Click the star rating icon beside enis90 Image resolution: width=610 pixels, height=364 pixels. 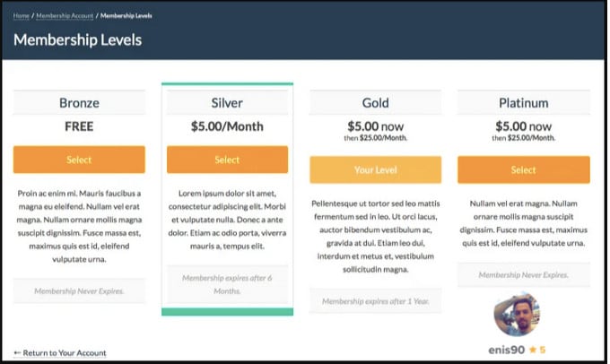532,350
